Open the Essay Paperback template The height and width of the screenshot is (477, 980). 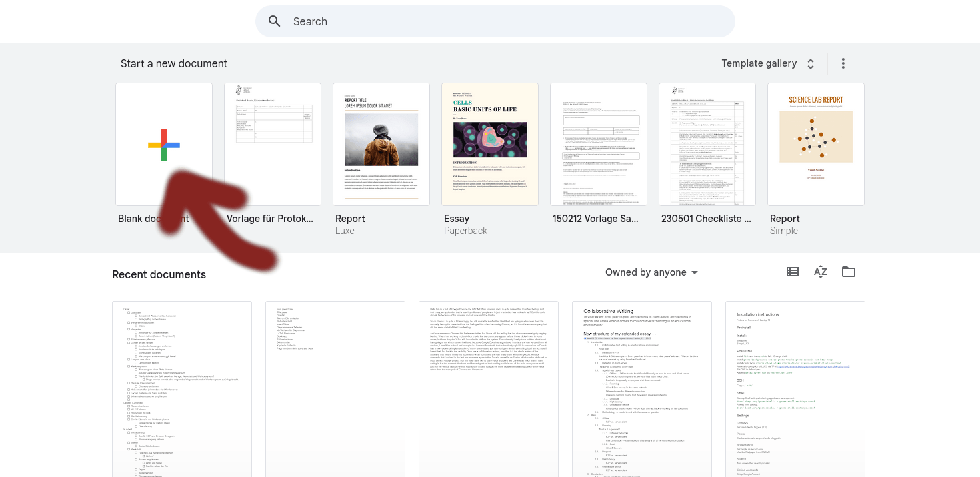pos(490,145)
